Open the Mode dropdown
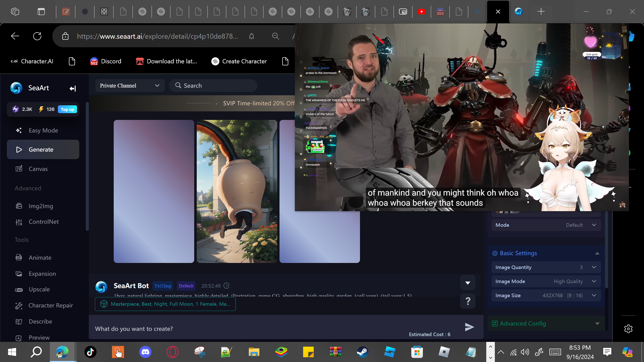Image resolution: width=644 pixels, height=362 pixels. click(546, 225)
